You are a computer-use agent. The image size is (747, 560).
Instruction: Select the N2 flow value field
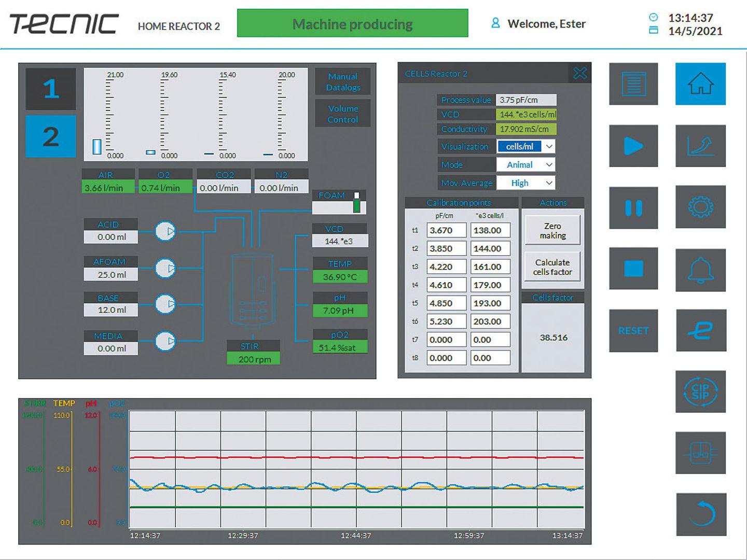(281, 188)
